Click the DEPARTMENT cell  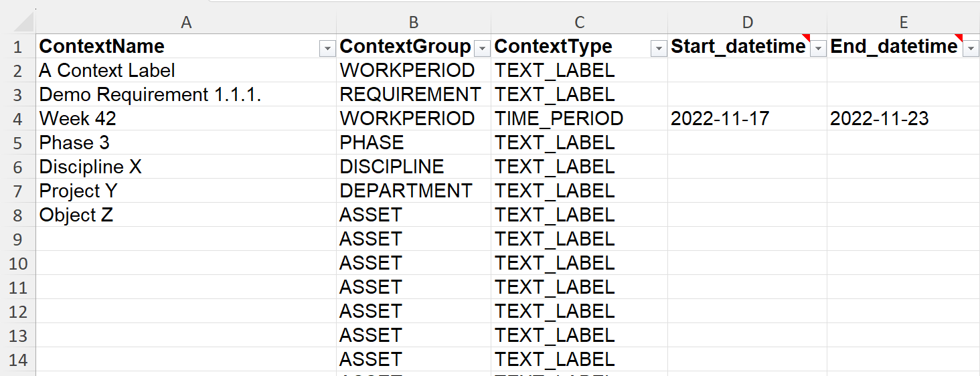pyautogui.click(x=406, y=191)
